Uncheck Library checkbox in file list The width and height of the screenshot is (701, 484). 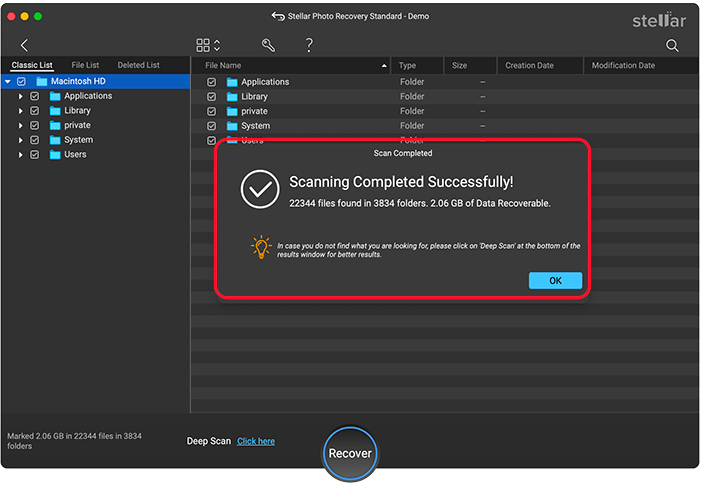coord(211,97)
